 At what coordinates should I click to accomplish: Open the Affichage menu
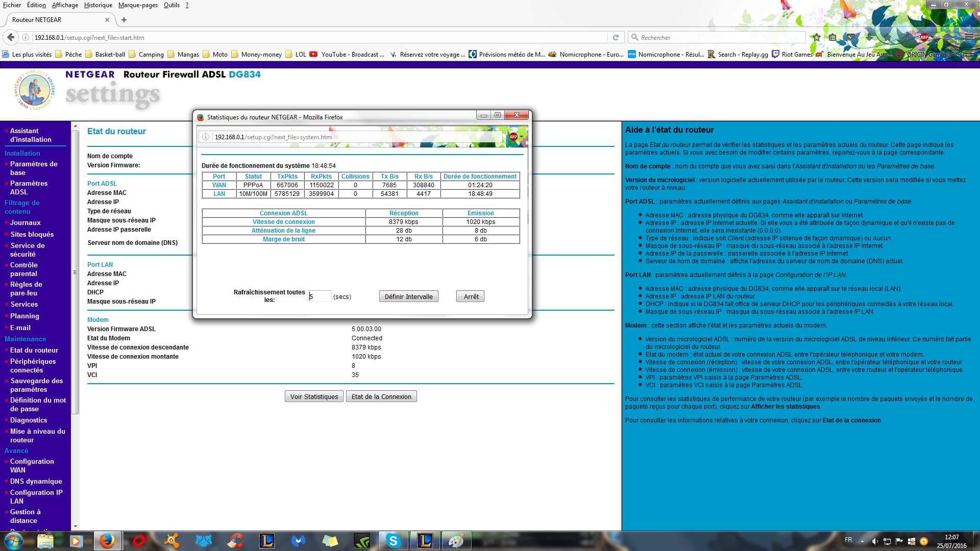65,5
